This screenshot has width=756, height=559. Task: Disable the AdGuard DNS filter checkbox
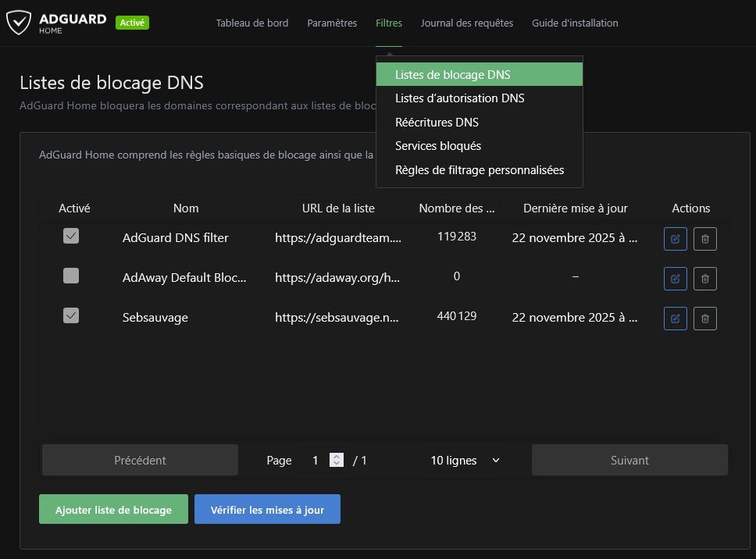[x=71, y=236]
